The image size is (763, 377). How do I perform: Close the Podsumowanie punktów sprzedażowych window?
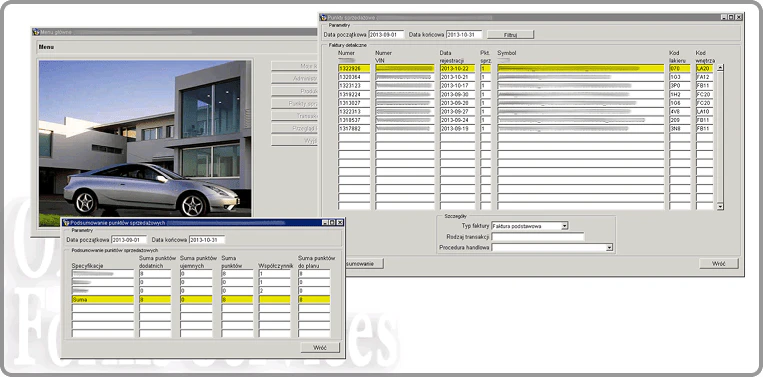(x=340, y=222)
